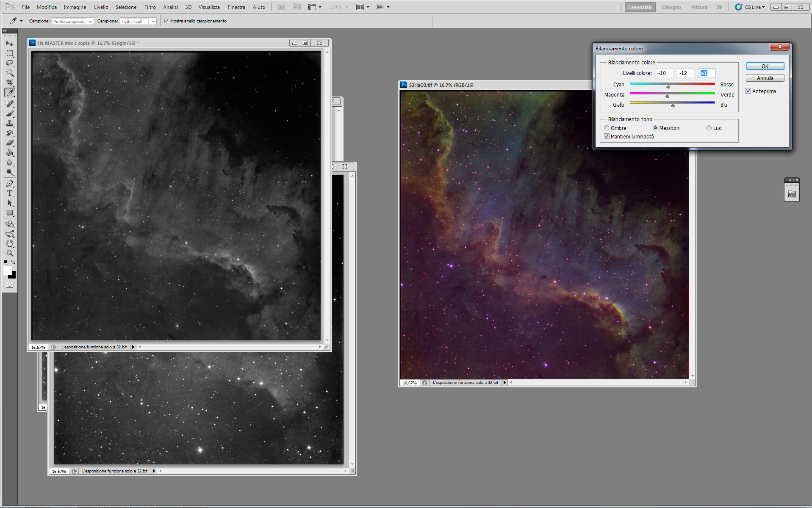Open the File menu

(x=26, y=7)
